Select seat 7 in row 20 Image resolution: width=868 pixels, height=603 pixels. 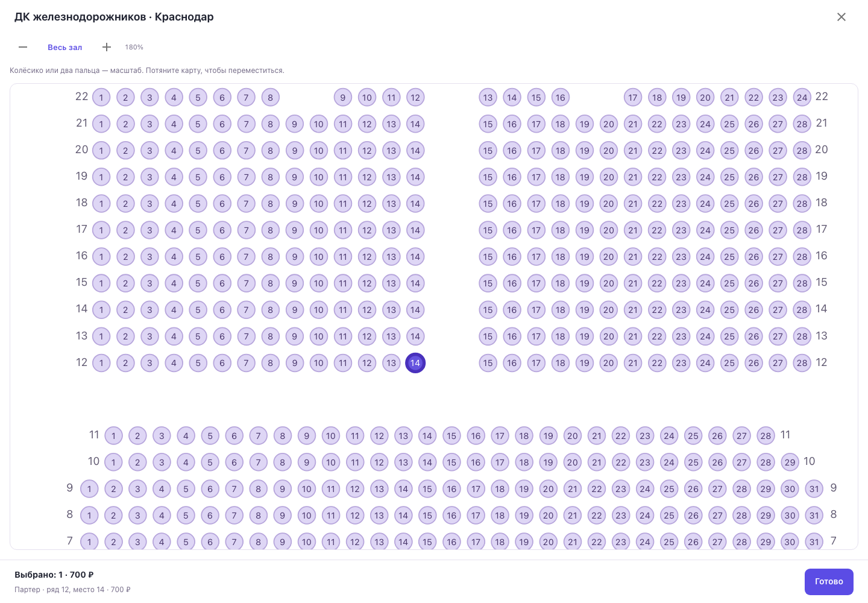coord(246,151)
